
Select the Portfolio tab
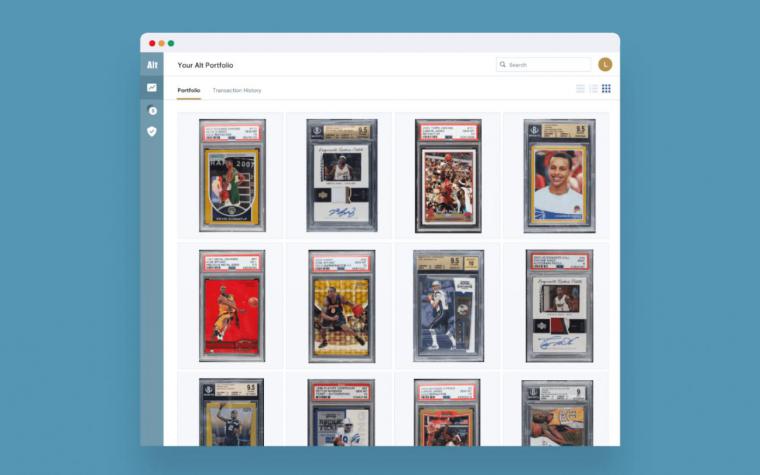pos(189,90)
